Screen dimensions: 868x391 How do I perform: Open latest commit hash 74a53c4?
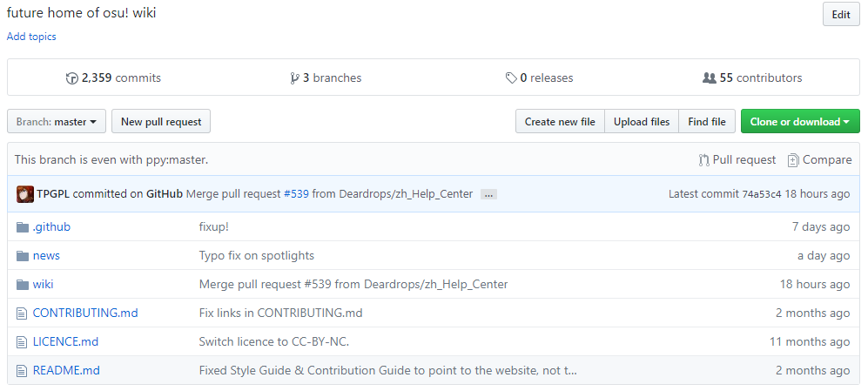762,194
